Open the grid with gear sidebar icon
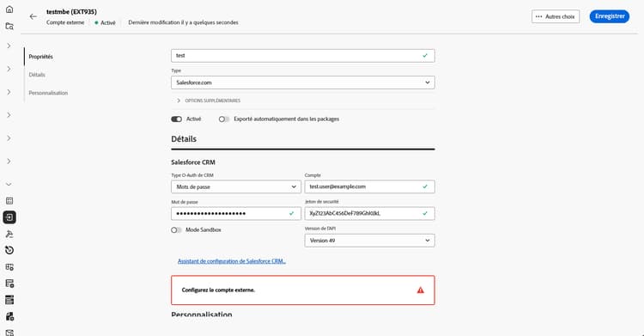The height and width of the screenshot is (336, 644). pyautogui.click(x=9, y=267)
